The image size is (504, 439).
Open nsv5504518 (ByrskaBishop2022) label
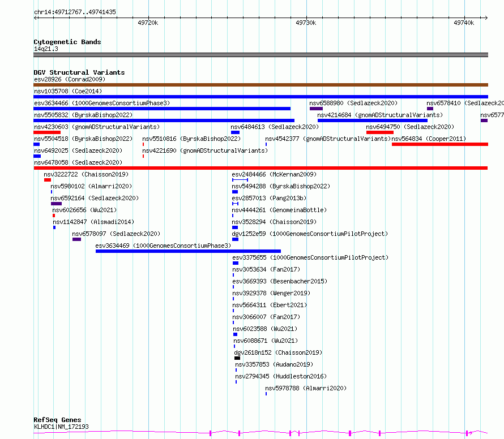[x=83, y=139]
